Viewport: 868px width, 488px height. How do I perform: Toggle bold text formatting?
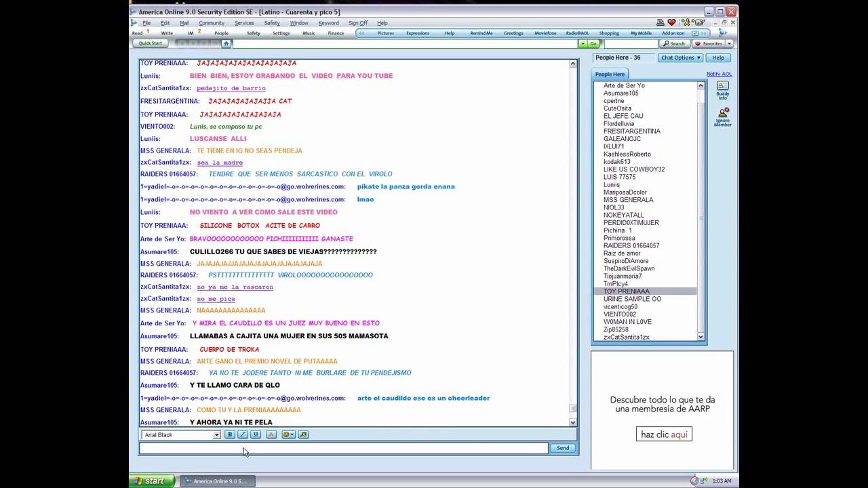(x=229, y=434)
